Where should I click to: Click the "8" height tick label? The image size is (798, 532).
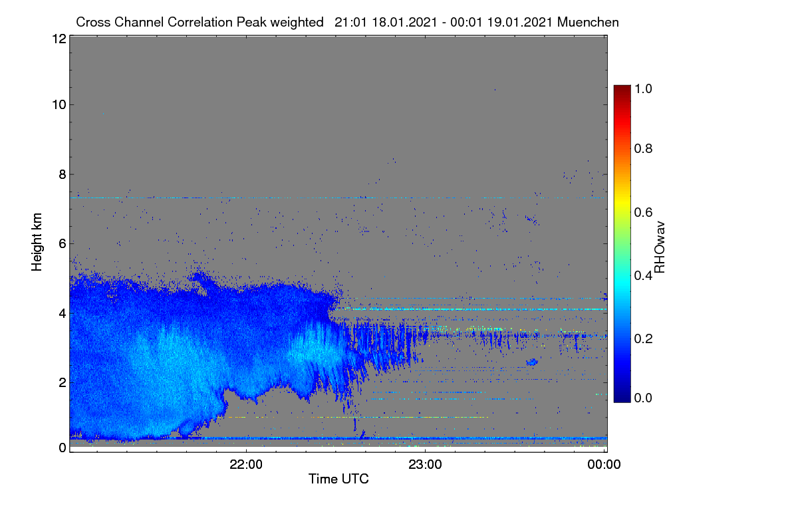click(x=61, y=174)
